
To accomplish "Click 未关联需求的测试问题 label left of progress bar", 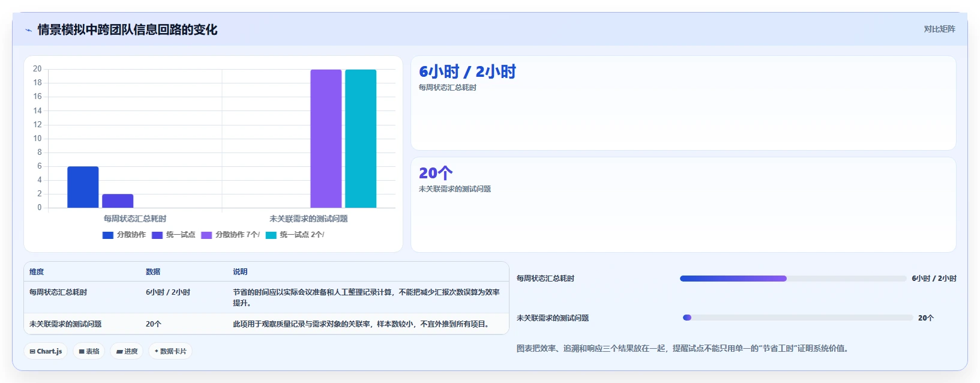I will (x=553, y=318).
